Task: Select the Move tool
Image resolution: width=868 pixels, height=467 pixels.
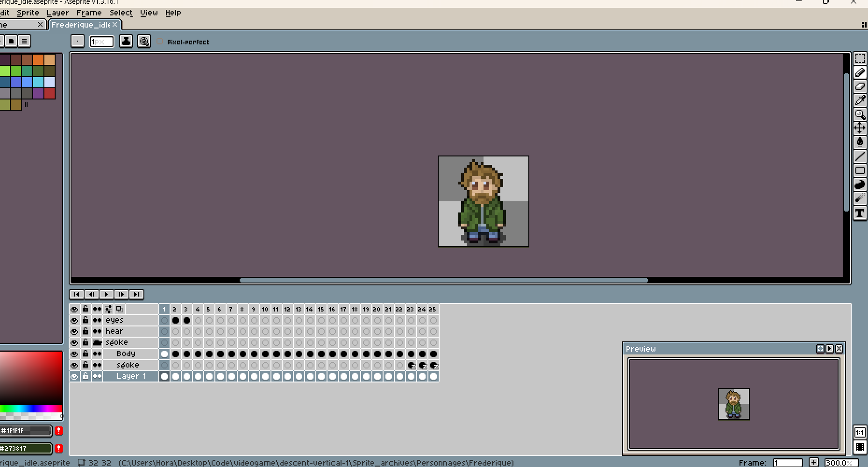Action: tap(860, 128)
